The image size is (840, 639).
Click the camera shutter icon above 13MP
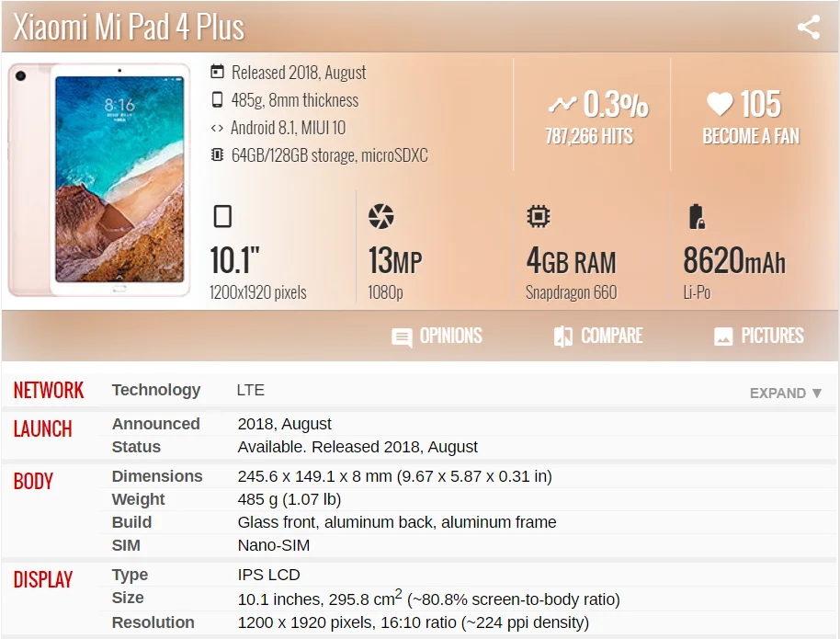click(380, 217)
